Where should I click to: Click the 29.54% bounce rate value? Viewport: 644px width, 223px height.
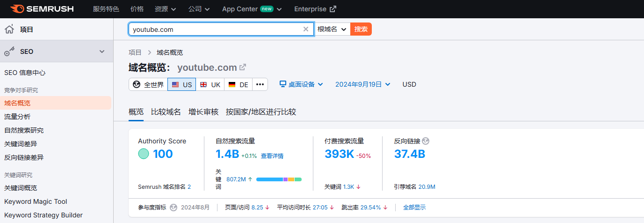click(x=371, y=207)
